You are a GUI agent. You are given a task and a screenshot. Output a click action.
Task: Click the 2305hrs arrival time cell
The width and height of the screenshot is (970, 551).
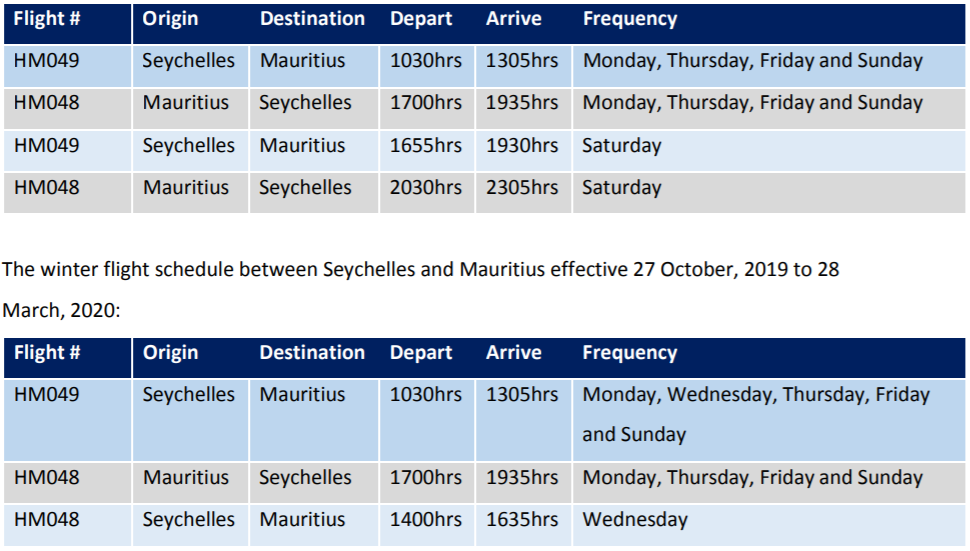522,188
